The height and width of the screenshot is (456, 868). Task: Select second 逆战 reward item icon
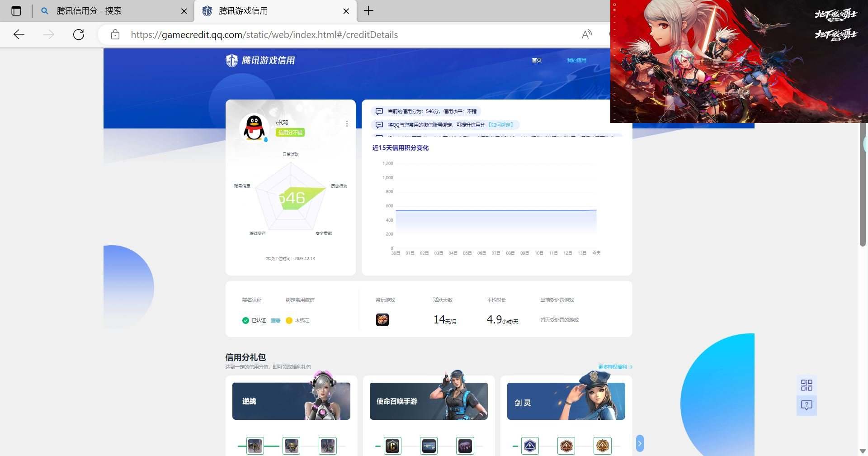(x=291, y=446)
